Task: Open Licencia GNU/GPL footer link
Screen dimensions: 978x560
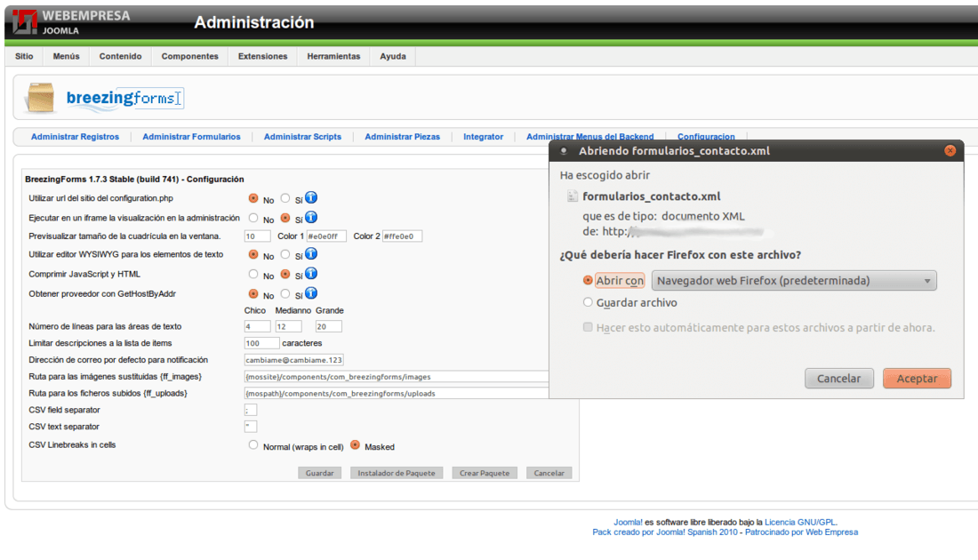Action: click(x=801, y=523)
